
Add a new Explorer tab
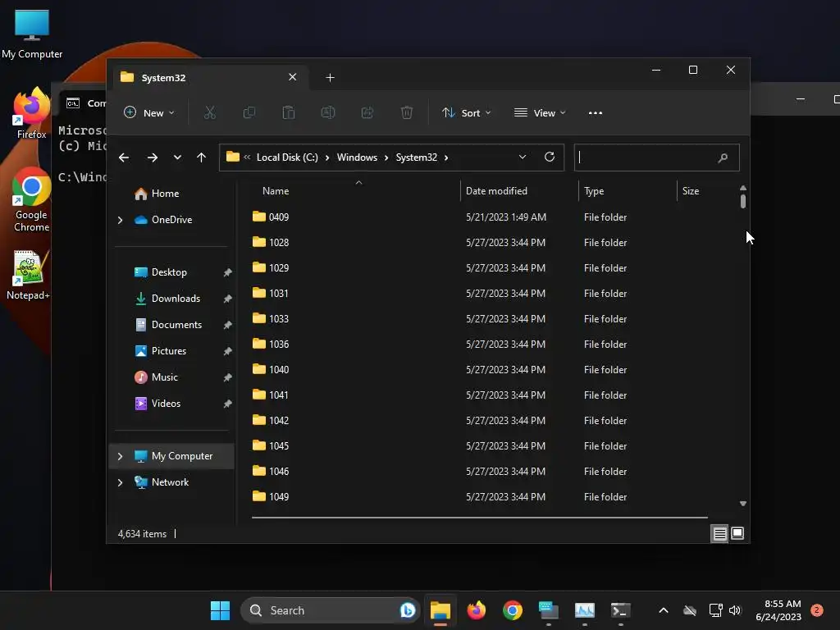coord(330,78)
